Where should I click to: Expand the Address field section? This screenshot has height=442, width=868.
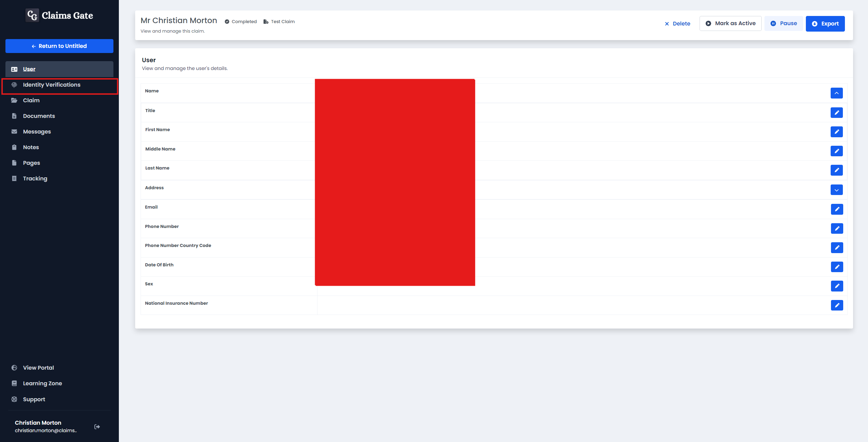tap(836, 190)
